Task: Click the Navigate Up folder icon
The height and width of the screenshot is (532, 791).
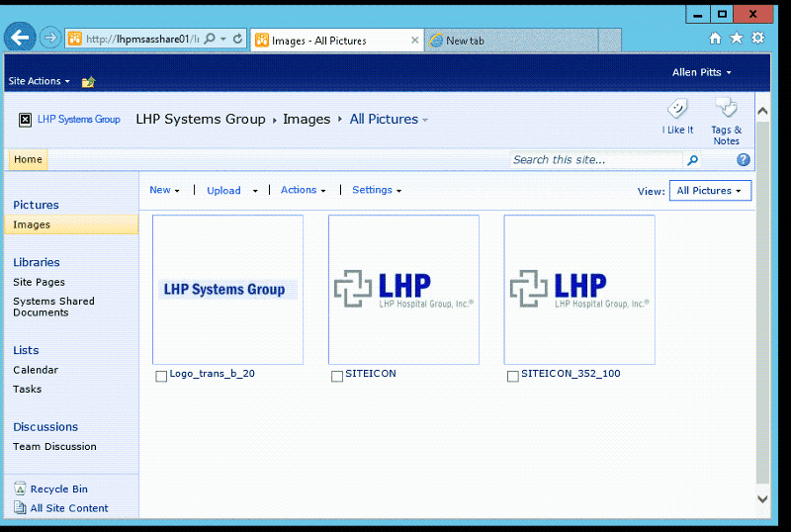Action: (x=88, y=81)
